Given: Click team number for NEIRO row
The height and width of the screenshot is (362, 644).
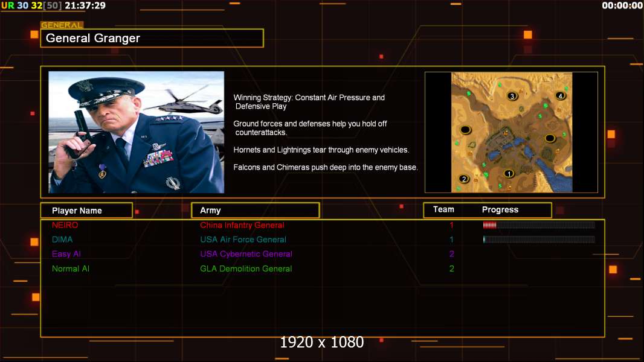Looking at the screenshot, I should (451, 225).
